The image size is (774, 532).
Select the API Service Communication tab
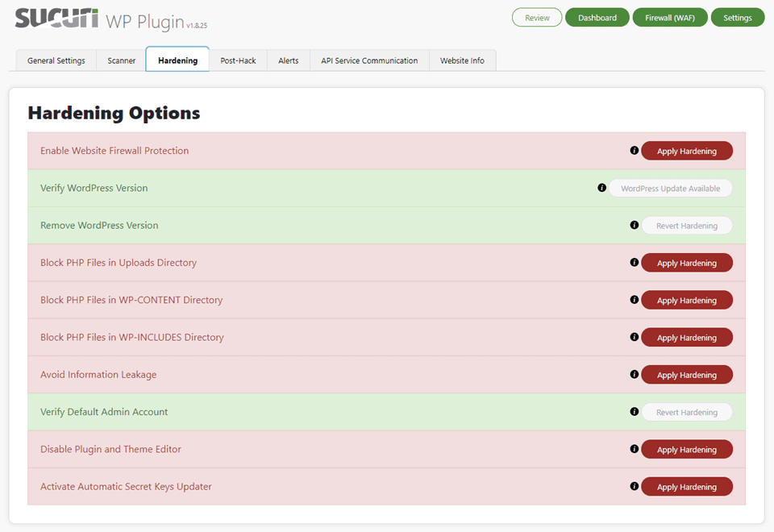point(368,60)
